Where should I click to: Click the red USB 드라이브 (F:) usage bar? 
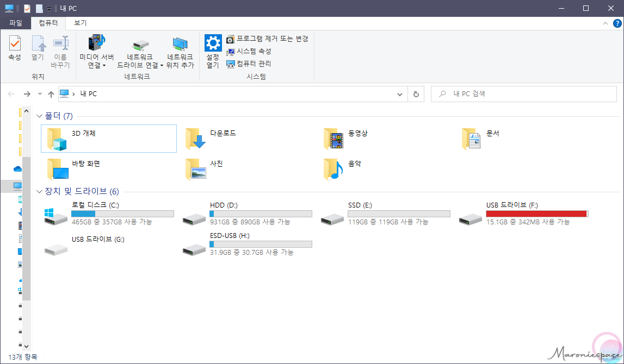537,214
